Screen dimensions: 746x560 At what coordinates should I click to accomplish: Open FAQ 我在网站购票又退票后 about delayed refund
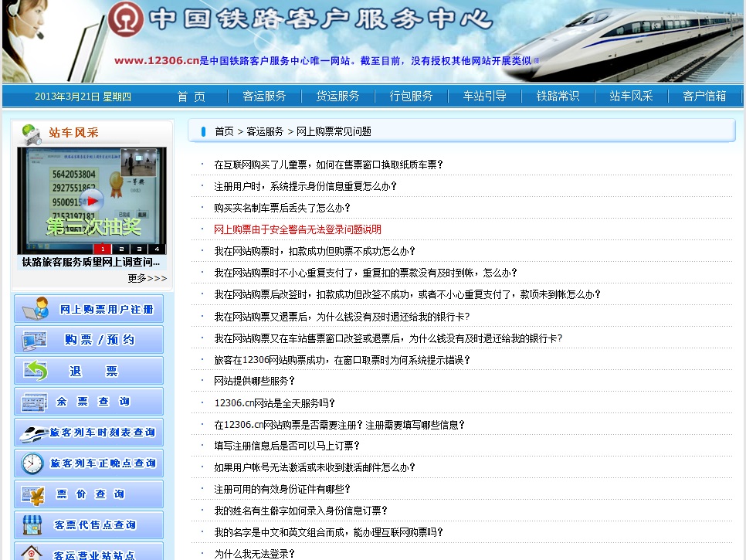coord(341,317)
